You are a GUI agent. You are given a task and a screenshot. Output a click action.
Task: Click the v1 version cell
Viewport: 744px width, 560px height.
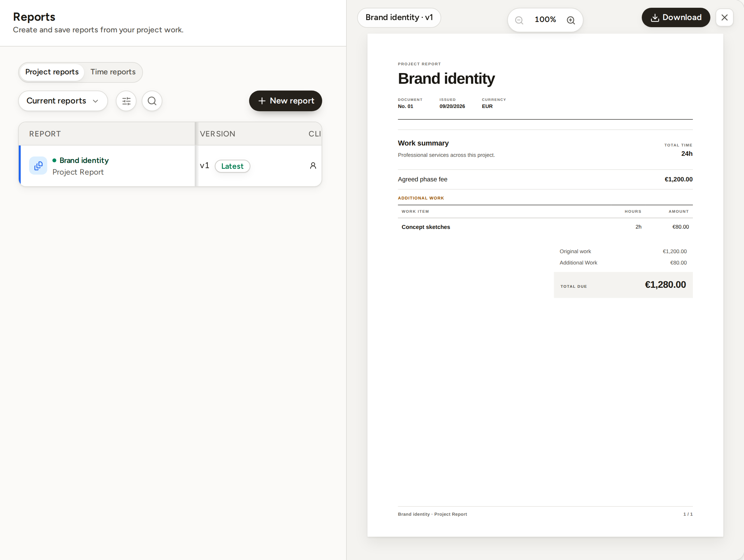click(x=204, y=165)
